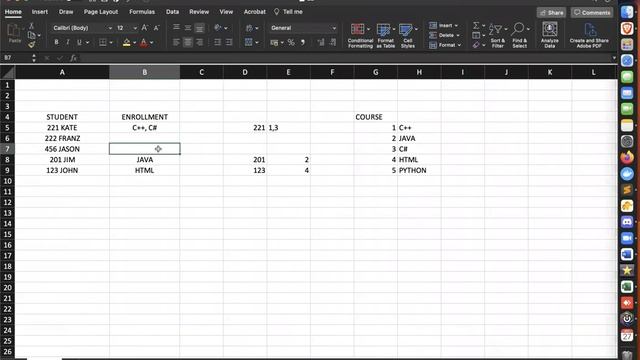Increase font size with large A
This screenshot has height=360, width=640.
[144, 28]
